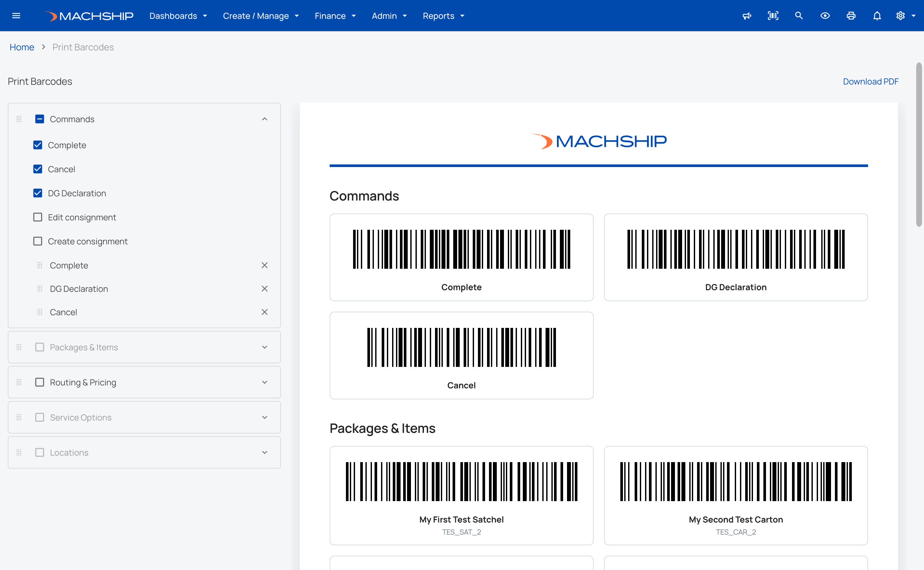Open the search magnifier icon
The image size is (924, 570).
799,16
